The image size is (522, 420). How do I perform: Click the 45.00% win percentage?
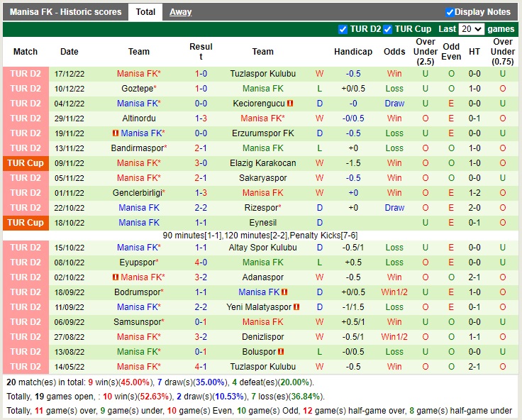coord(135,382)
